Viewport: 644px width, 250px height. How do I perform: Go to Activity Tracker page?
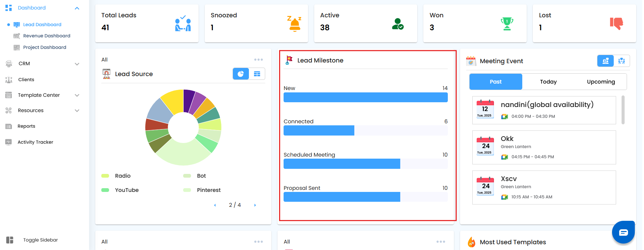pos(35,142)
